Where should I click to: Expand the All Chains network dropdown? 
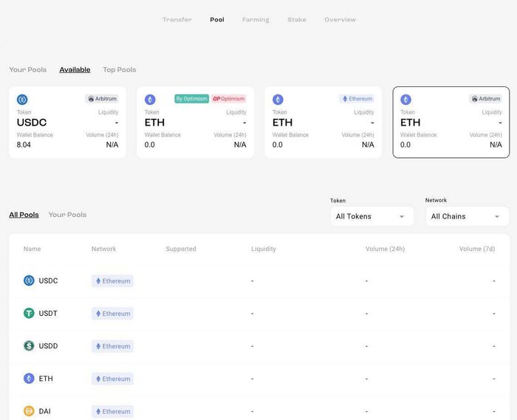click(x=466, y=216)
